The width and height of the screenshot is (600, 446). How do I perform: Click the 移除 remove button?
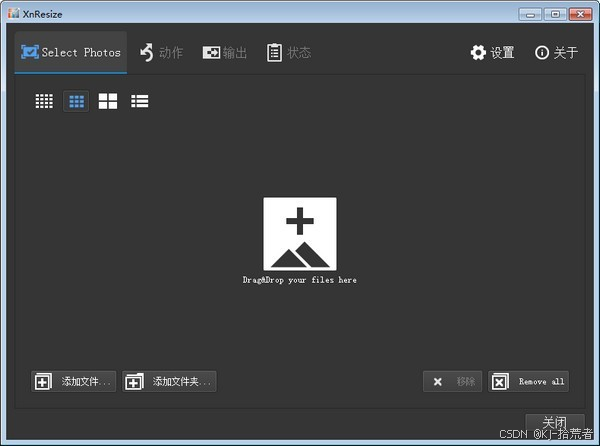click(452, 381)
